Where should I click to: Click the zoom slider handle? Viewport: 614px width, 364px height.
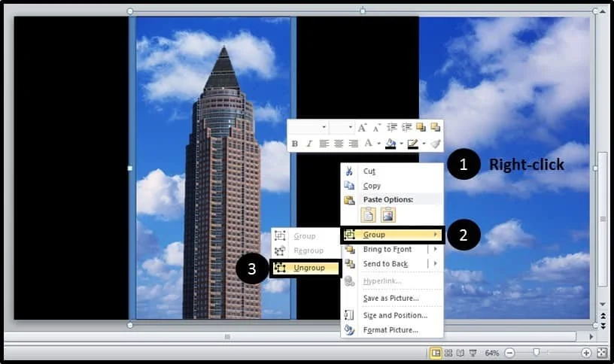[x=536, y=353]
